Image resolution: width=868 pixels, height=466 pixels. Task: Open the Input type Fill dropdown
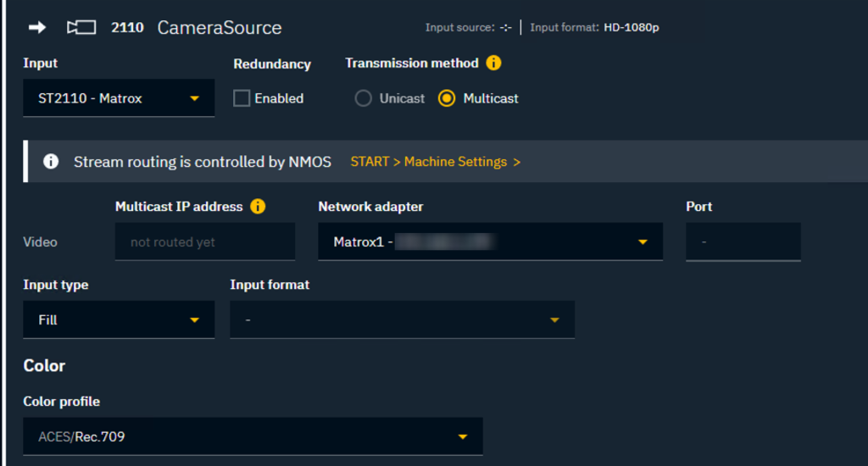(119, 320)
